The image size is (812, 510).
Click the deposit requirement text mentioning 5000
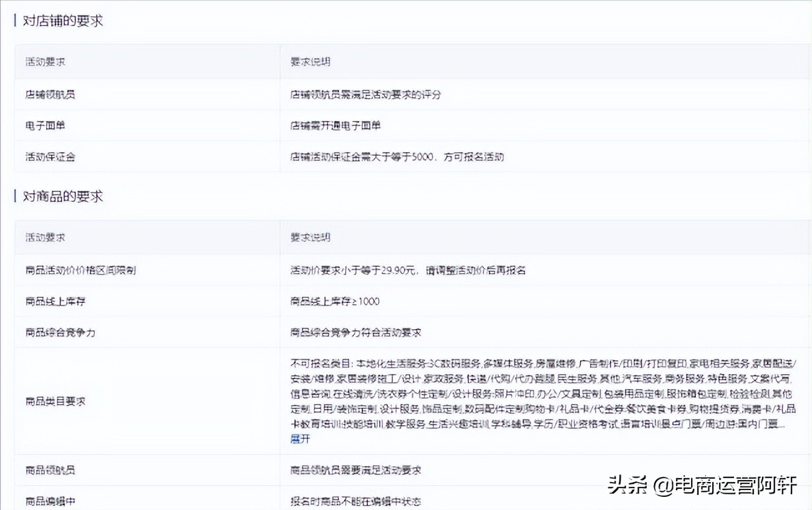(x=397, y=157)
